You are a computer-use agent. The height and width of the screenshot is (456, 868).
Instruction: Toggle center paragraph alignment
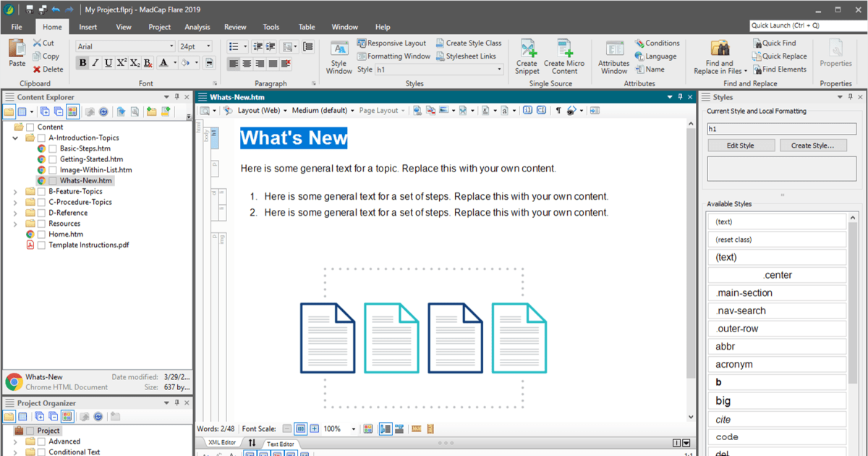(x=247, y=64)
